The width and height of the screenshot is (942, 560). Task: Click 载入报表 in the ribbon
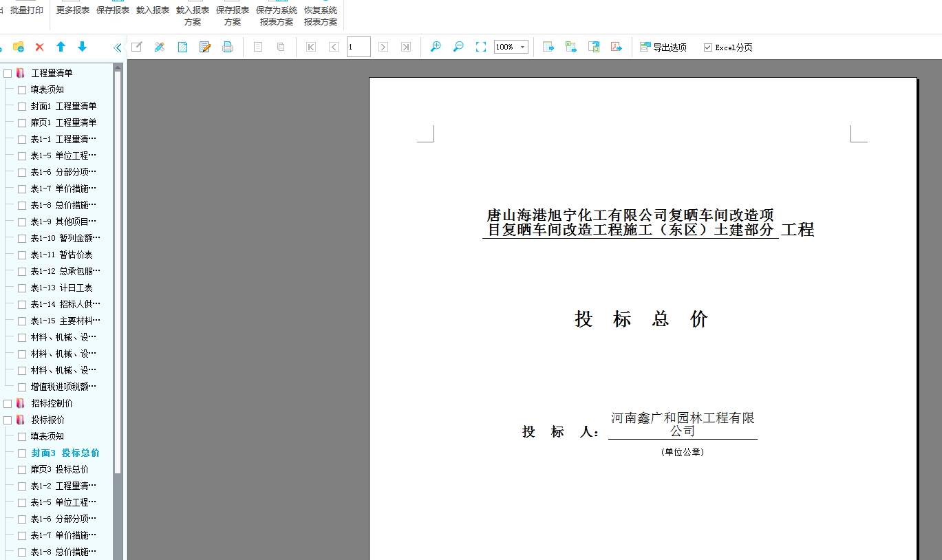pos(153,10)
